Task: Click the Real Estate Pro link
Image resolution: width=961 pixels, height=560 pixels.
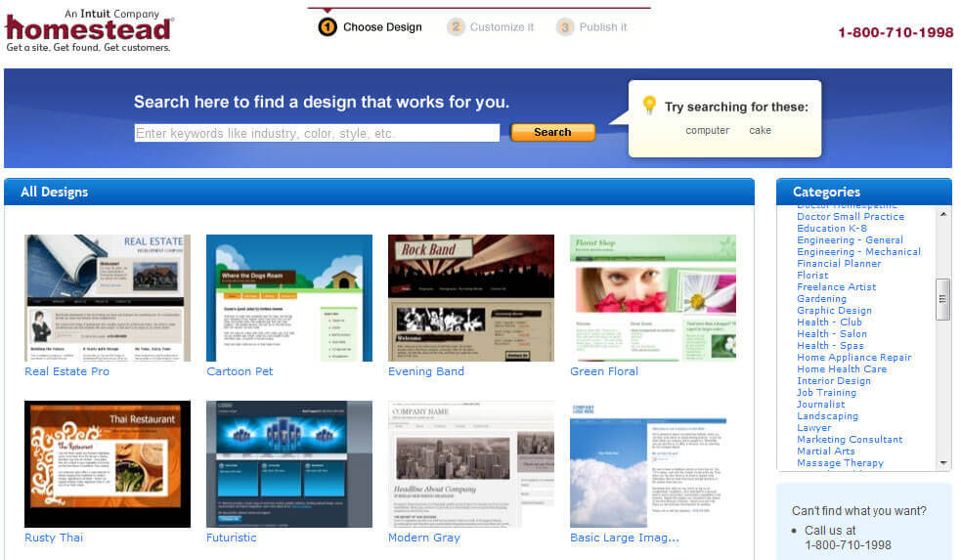Action: click(66, 371)
